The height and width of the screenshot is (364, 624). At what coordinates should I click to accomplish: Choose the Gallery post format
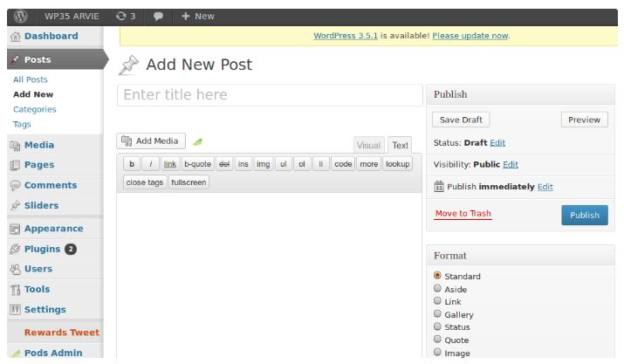click(437, 314)
